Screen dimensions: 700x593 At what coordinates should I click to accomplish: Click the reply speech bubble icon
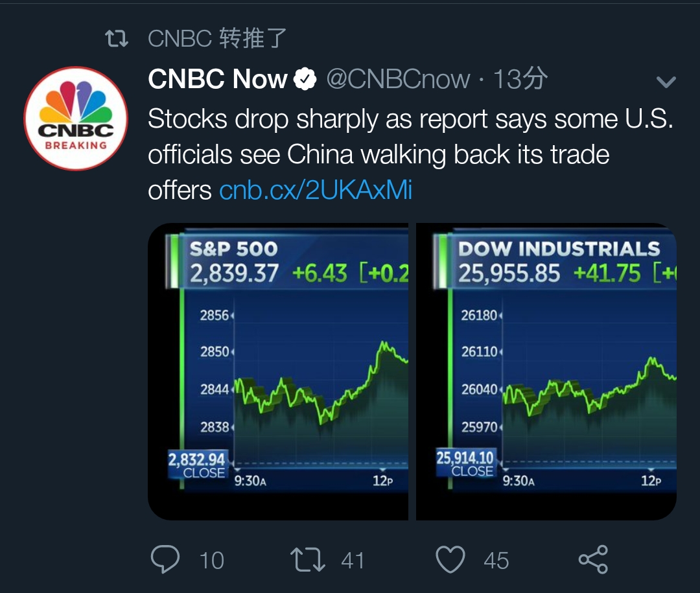click(x=165, y=559)
